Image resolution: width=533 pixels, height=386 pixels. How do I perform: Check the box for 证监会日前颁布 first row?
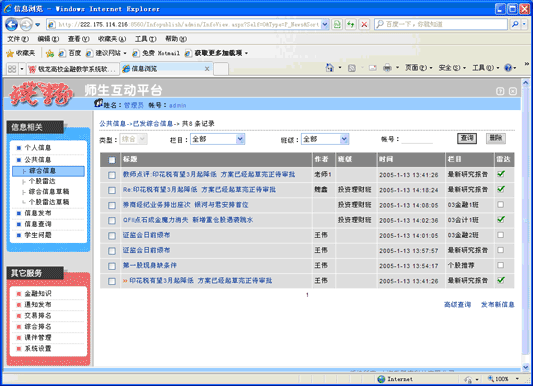click(112, 235)
